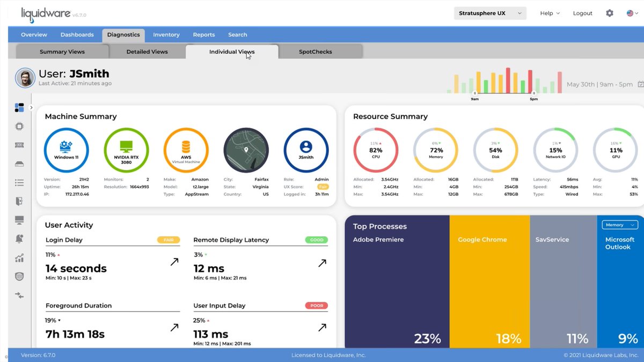
Task: Select the memory module sidebar icon
Action: click(x=19, y=145)
